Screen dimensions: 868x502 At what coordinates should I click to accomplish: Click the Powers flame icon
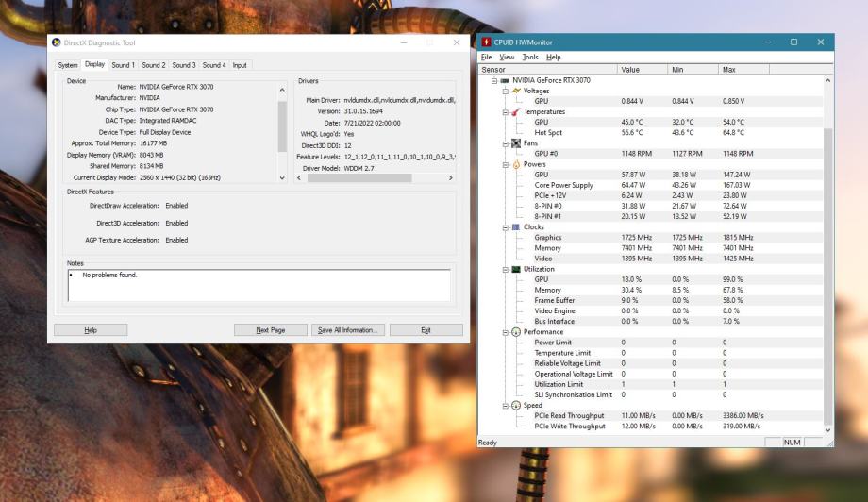(516, 164)
